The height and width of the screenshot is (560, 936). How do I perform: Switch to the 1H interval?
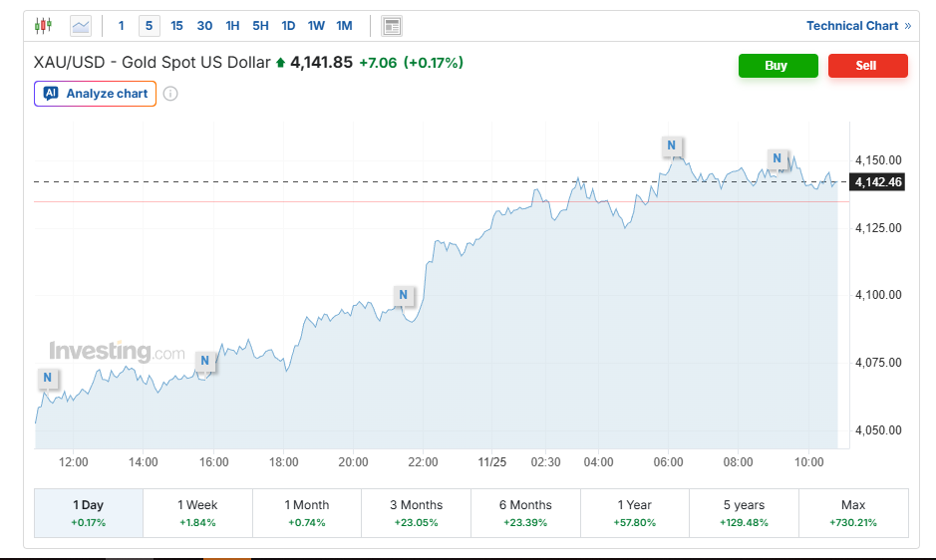tap(232, 26)
